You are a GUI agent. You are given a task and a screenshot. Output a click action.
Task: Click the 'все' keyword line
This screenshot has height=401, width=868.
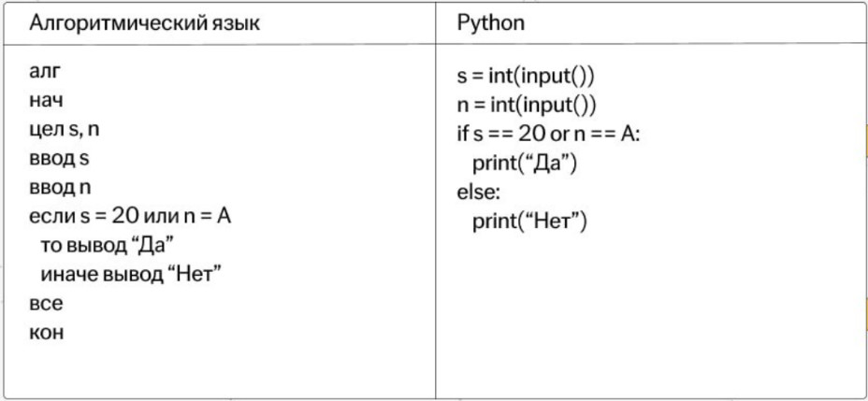click(46, 304)
